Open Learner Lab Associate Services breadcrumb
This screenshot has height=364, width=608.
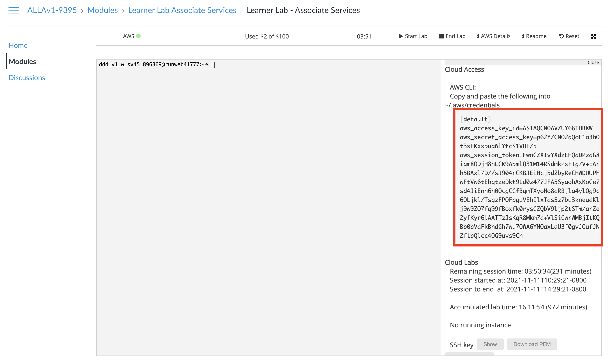[x=182, y=10]
